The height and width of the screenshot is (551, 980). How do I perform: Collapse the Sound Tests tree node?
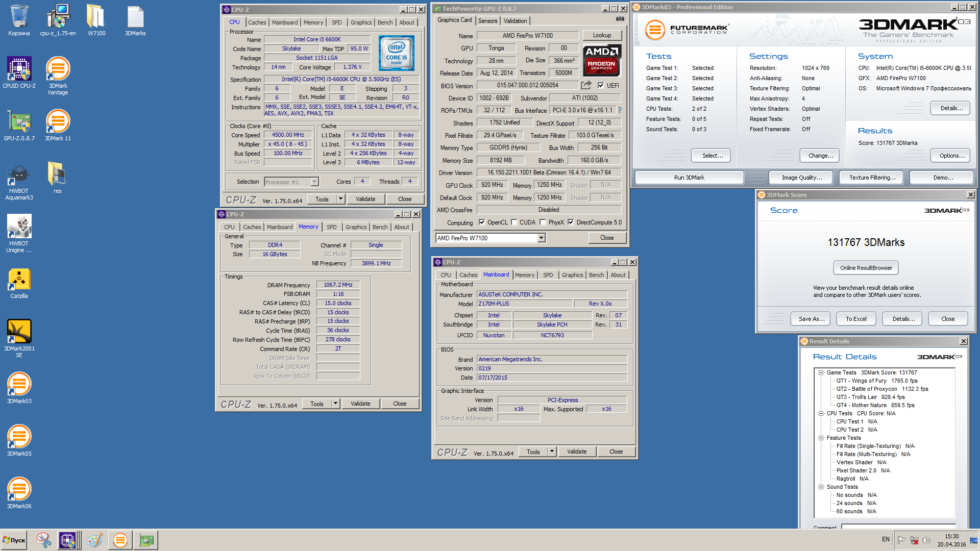tap(821, 487)
